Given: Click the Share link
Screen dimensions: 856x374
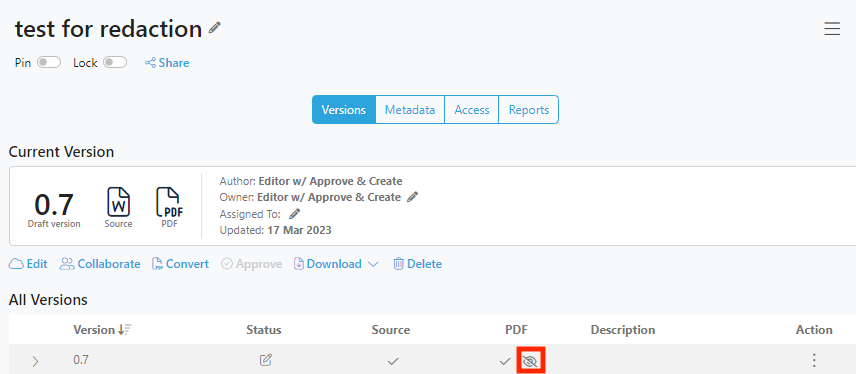Looking at the screenshot, I should point(167,63).
